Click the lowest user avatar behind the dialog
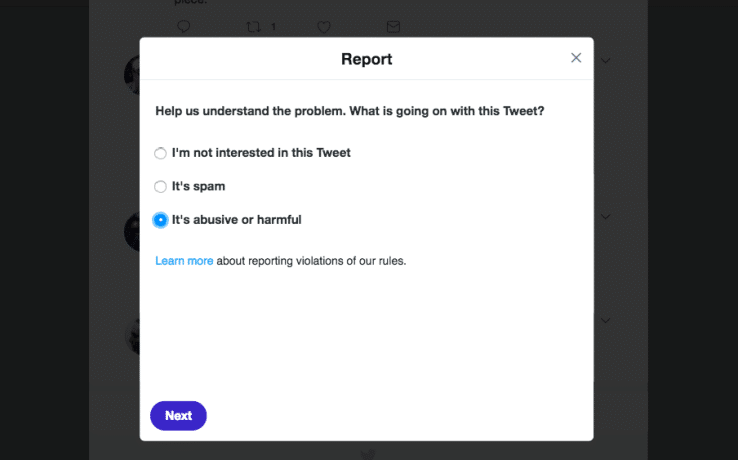The height and width of the screenshot is (460, 738). point(133,336)
